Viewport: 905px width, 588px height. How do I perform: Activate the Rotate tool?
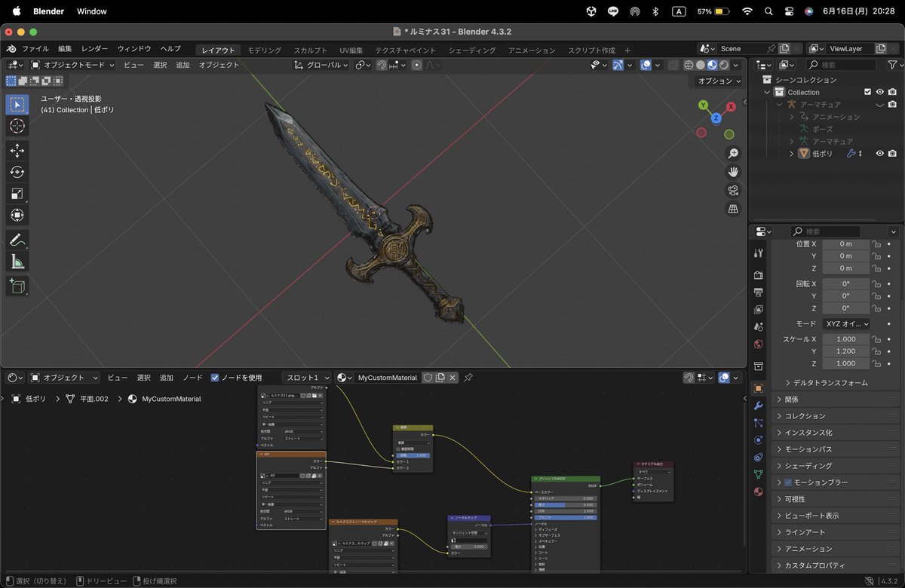click(x=17, y=173)
